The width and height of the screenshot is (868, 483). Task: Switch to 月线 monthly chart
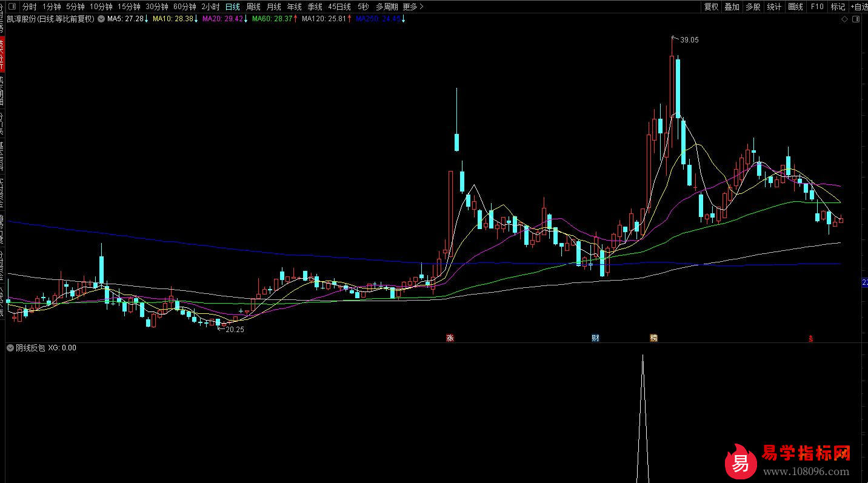[273, 7]
